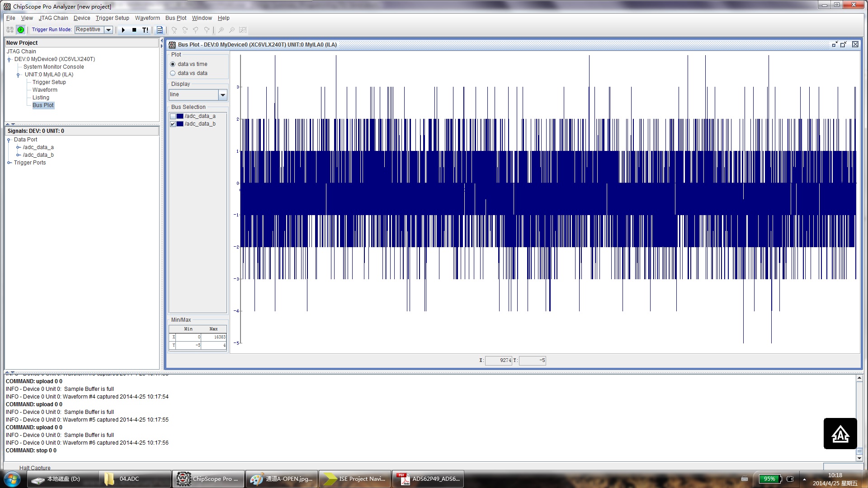Click the /adc_data_b color swatch

pos(180,124)
